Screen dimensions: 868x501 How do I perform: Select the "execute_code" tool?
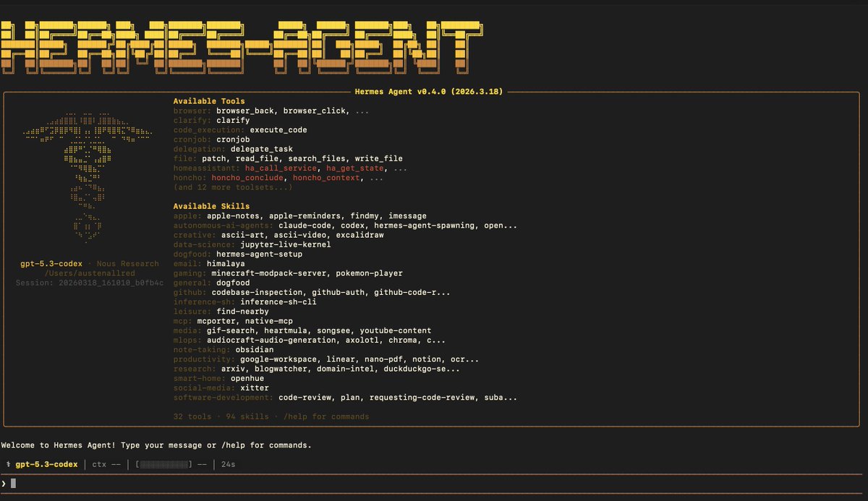[278, 130]
